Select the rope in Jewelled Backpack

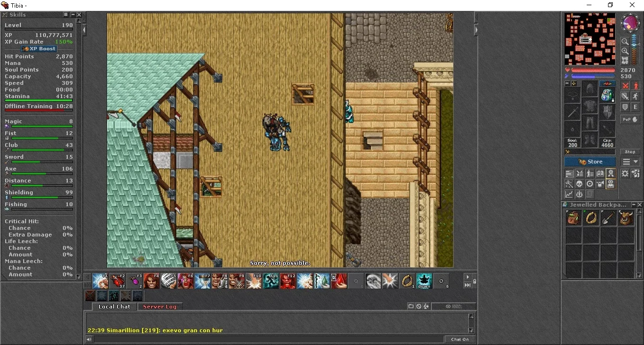pyautogui.click(x=591, y=218)
